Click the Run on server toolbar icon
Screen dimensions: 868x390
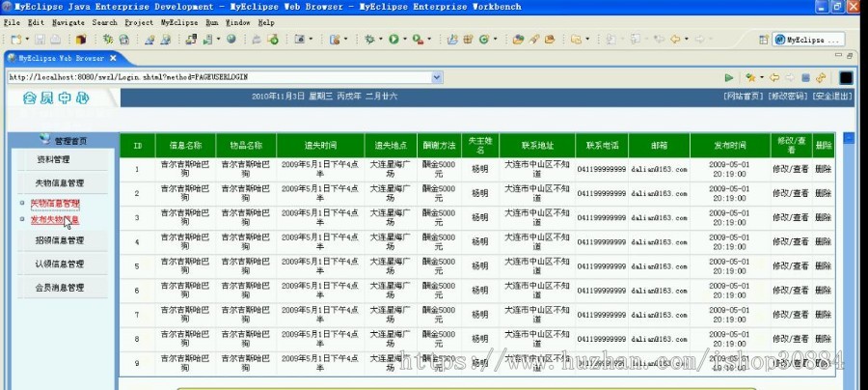[x=207, y=40]
